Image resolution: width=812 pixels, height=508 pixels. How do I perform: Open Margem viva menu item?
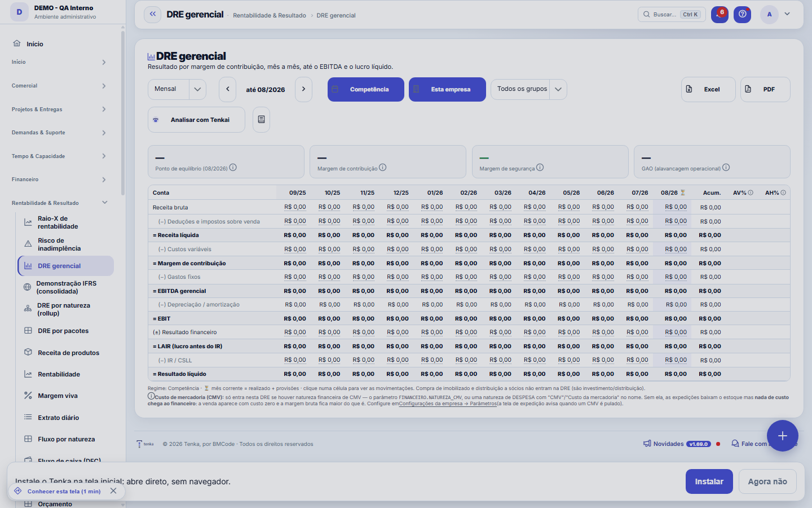pos(65,396)
